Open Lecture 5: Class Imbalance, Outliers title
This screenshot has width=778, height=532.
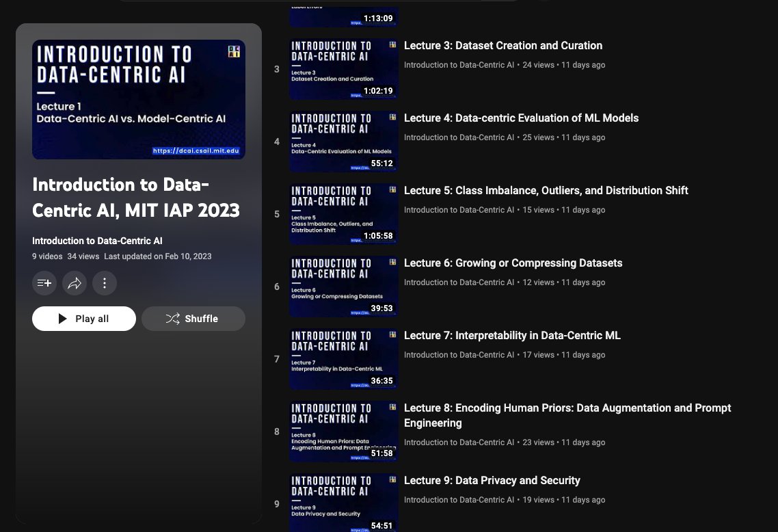click(546, 191)
